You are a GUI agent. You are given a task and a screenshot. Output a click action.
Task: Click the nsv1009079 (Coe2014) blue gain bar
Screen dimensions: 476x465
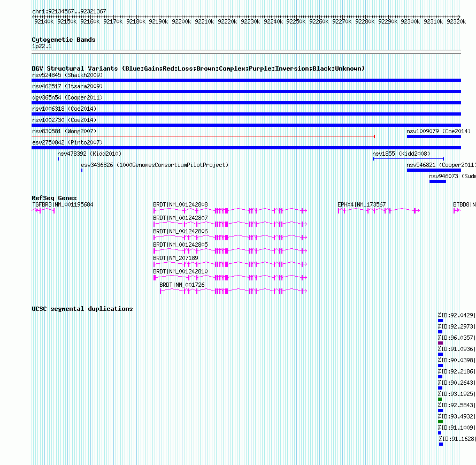click(434, 136)
